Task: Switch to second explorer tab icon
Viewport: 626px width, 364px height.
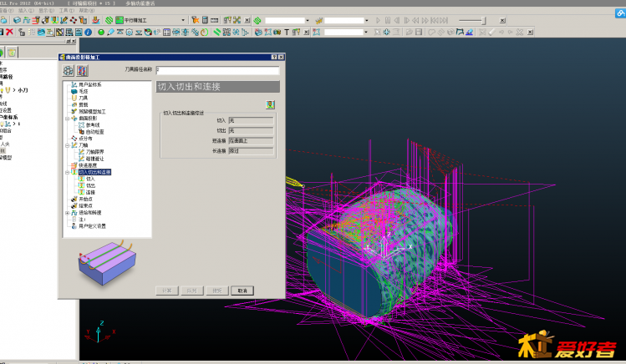Action: (12, 53)
